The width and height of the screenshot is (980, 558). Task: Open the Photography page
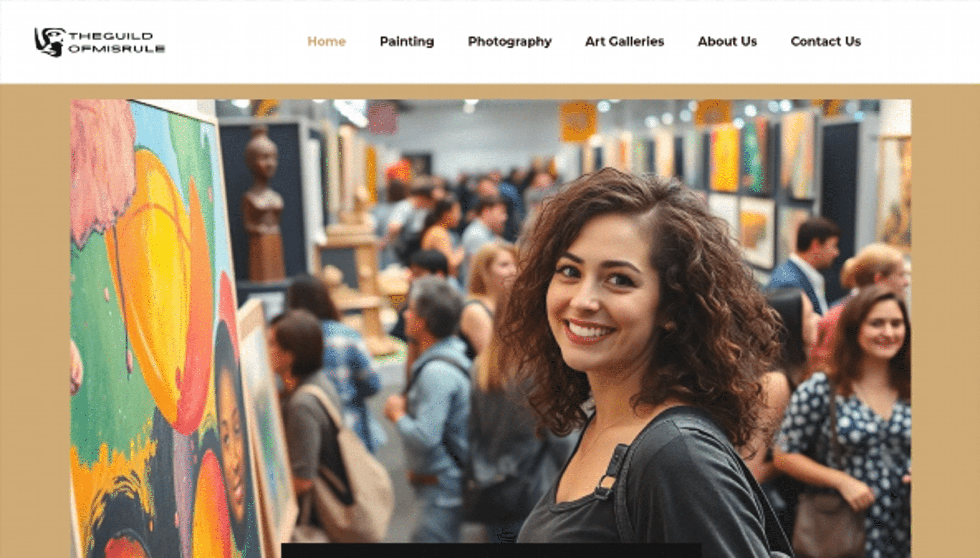coord(510,41)
